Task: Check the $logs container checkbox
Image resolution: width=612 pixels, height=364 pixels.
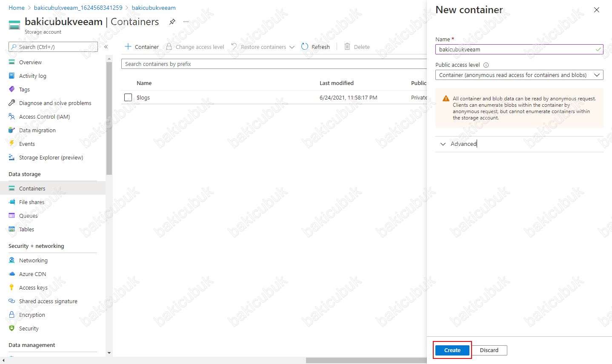Action: click(128, 97)
